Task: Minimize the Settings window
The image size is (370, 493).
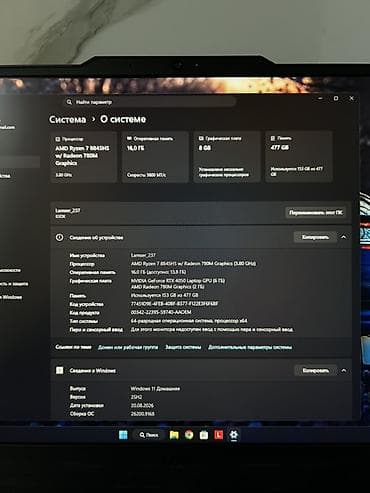Action: (320, 98)
